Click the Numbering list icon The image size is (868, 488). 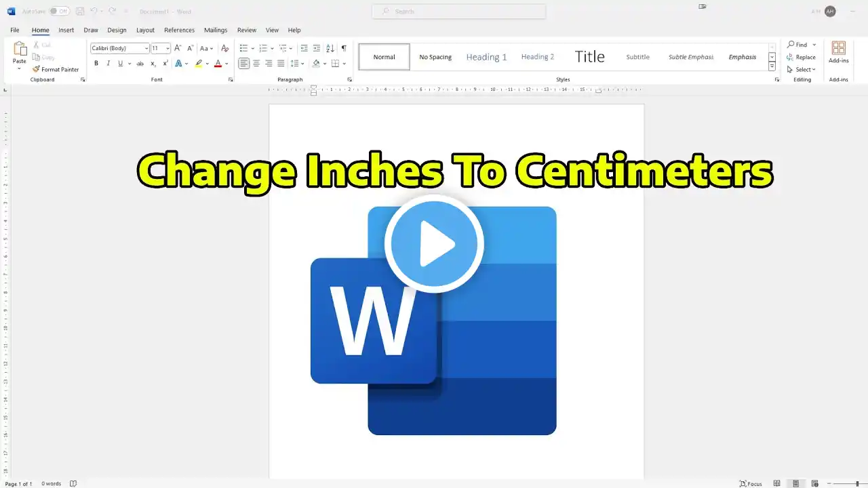click(x=263, y=48)
